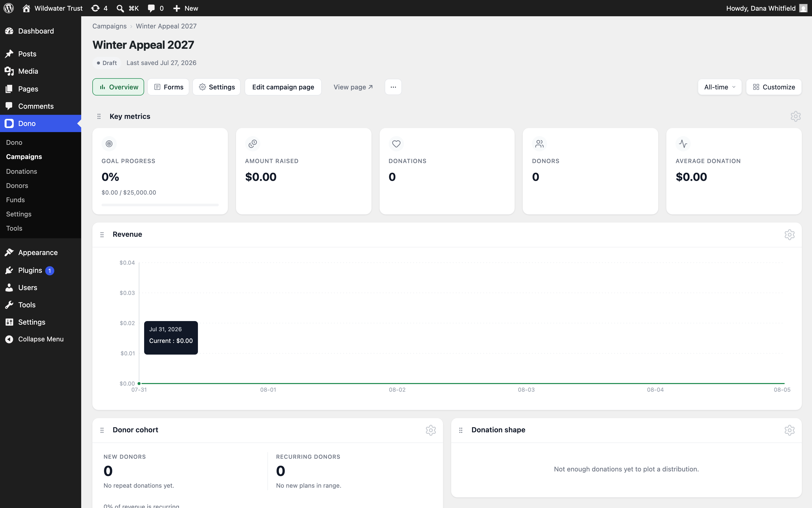Click the WordPress logo icon
The width and height of the screenshot is (812, 508).
pos(9,8)
